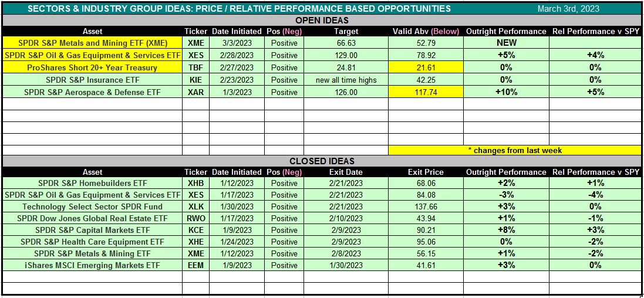This screenshot has width=644, height=298.
Task: Click the "new all time highs" target cell
Action: click(x=346, y=80)
